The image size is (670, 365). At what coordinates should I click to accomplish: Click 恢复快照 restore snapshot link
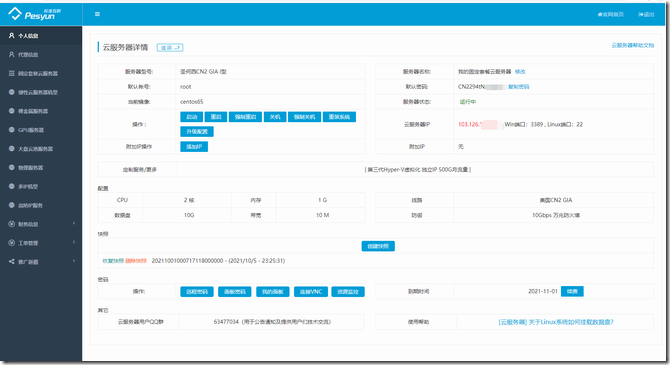pyautogui.click(x=113, y=260)
